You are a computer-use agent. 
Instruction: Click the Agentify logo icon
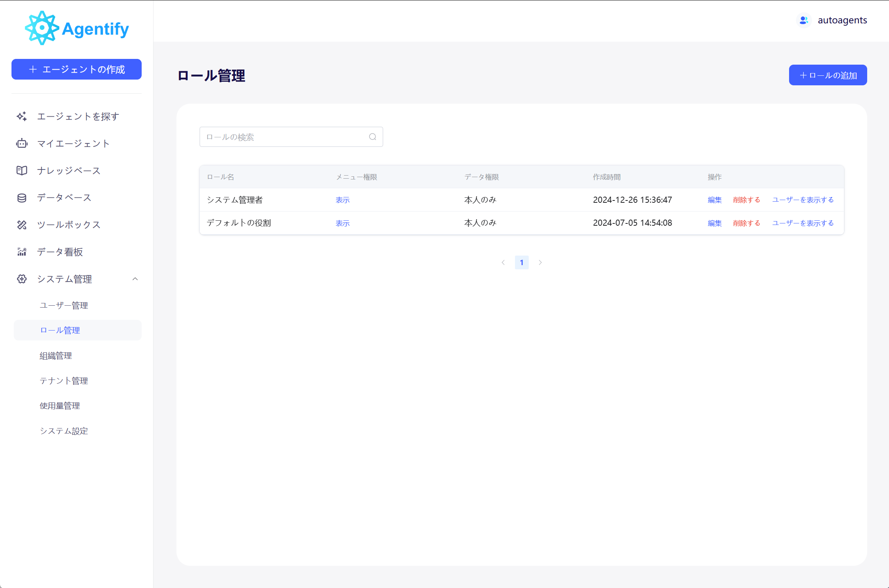[x=42, y=28]
